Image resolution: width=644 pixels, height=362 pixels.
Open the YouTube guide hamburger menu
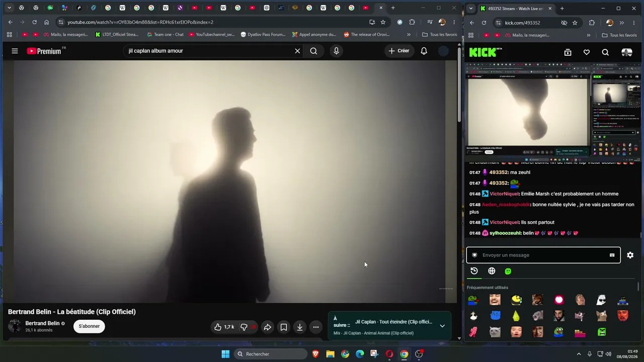(x=15, y=51)
